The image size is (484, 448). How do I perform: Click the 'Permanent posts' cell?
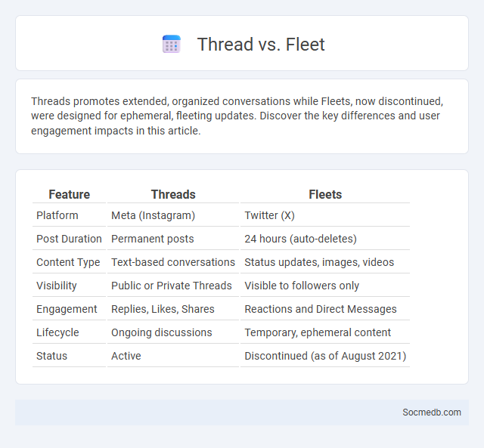(173, 239)
